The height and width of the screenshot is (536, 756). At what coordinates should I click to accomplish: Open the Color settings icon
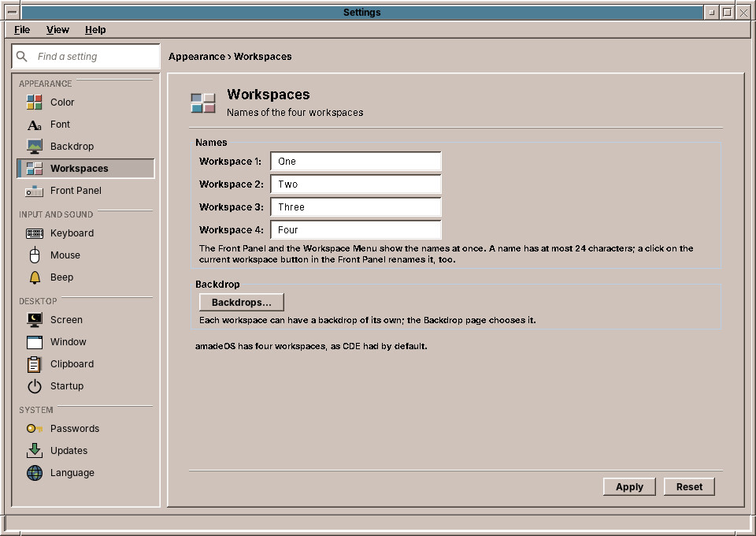click(x=34, y=102)
